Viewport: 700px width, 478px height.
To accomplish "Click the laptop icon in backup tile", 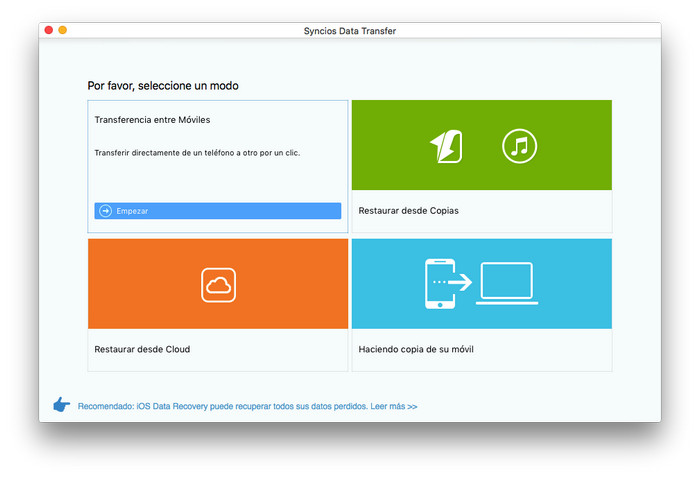I will tap(507, 283).
